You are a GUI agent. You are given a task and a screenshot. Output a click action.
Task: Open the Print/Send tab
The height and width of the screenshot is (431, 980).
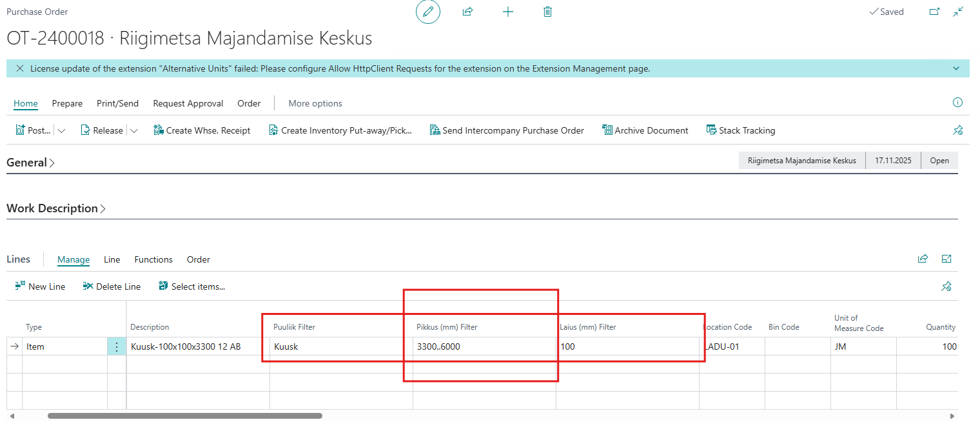point(117,103)
